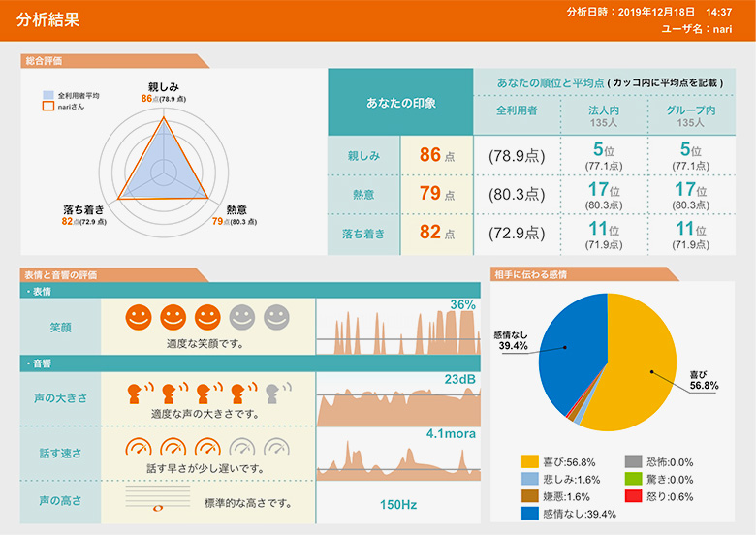The width and height of the screenshot is (756, 536).
Task: Click the first orange speedometer icon in 話す速さ
Action: (x=139, y=448)
